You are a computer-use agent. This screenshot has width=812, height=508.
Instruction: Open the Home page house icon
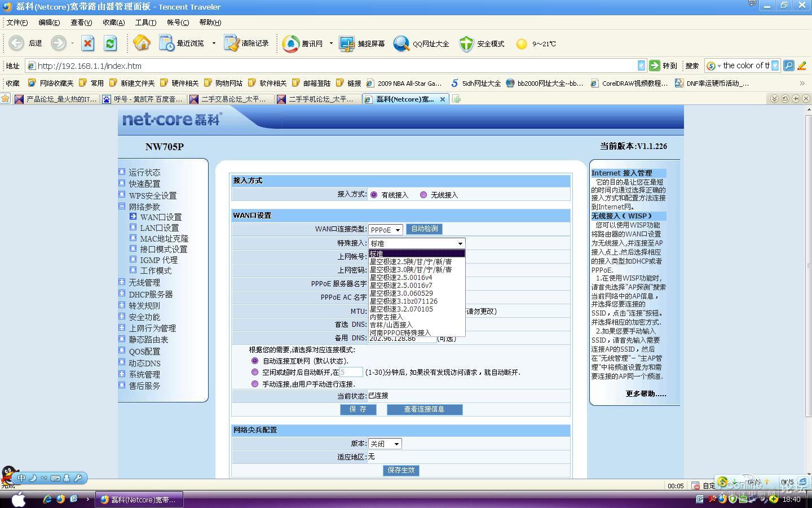[142, 43]
